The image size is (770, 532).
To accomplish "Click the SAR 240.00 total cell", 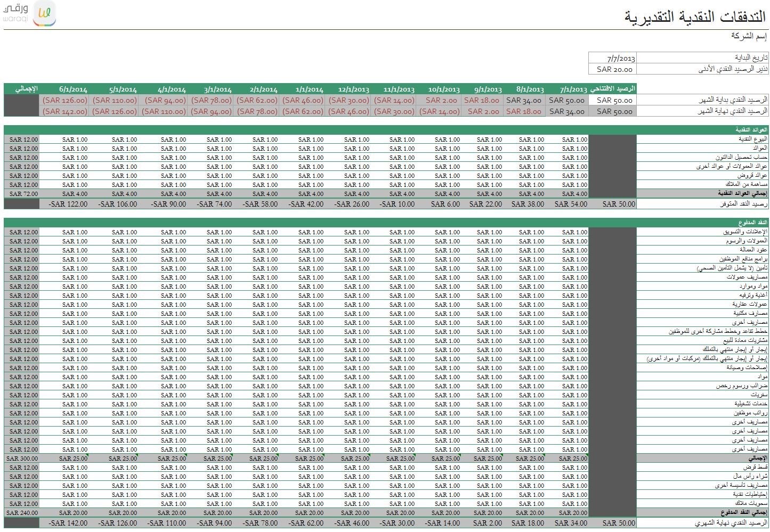I will (22, 513).
